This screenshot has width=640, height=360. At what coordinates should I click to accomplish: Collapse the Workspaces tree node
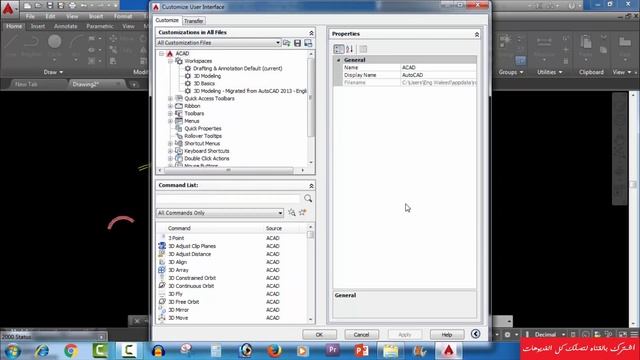pyautogui.click(x=170, y=61)
